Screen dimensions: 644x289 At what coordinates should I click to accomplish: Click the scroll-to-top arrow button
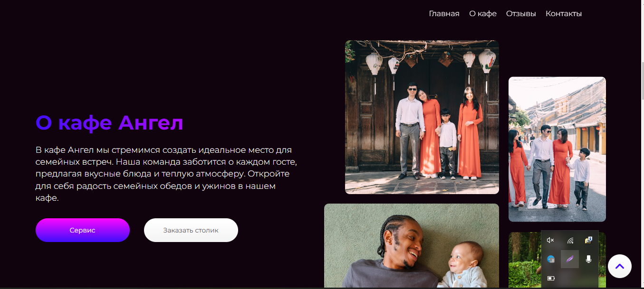(x=619, y=266)
